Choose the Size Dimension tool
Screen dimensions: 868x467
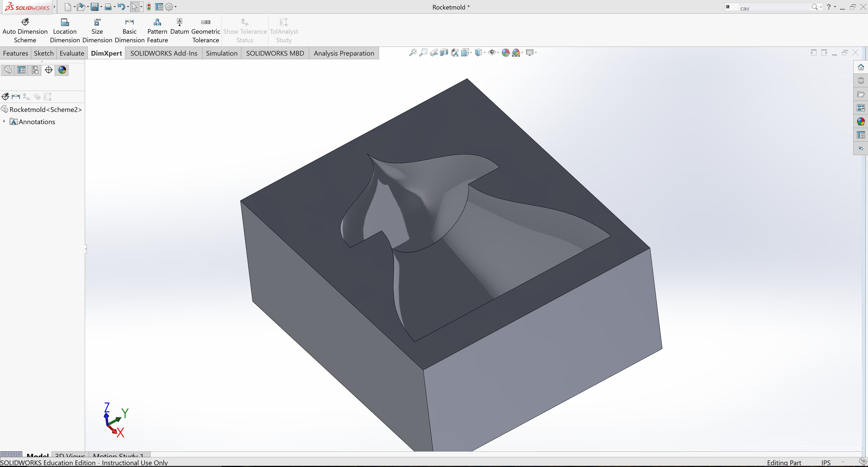point(97,31)
